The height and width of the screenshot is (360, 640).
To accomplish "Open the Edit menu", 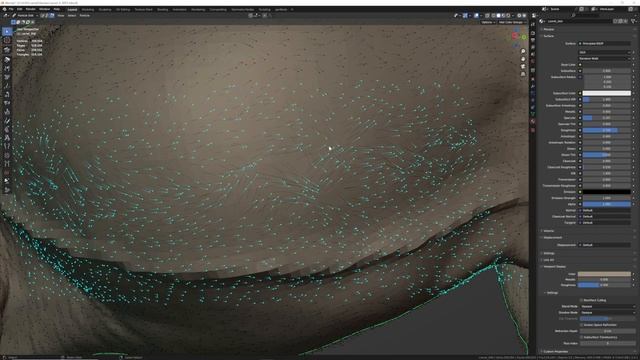I will [20, 9].
